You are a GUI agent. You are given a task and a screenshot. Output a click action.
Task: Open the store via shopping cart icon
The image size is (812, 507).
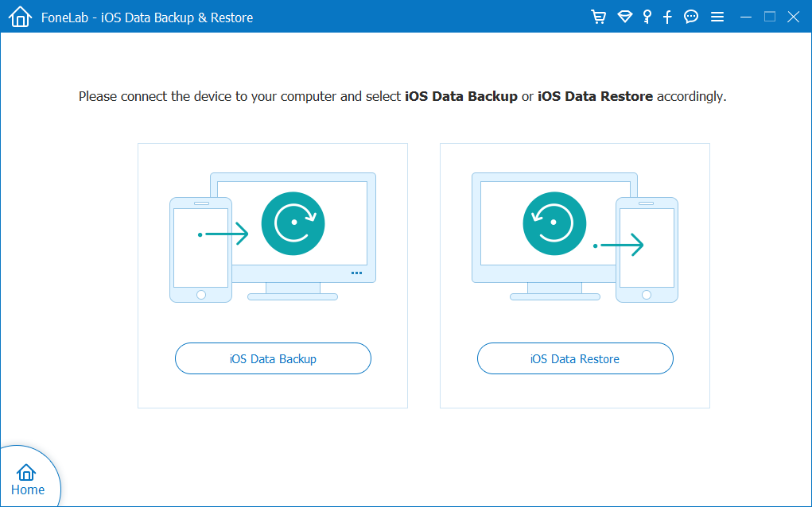click(598, 17)
